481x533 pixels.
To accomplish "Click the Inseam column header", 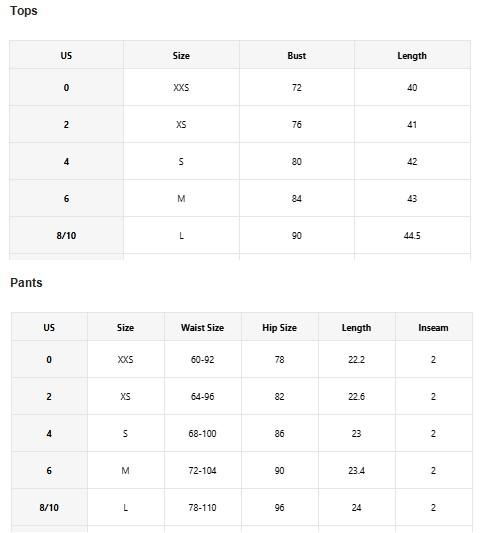I will 433,327.
